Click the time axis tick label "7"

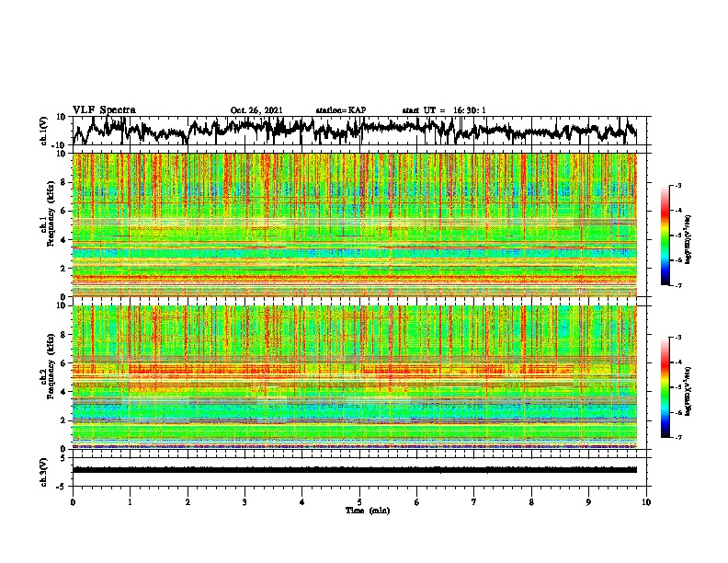coord(474,502)
